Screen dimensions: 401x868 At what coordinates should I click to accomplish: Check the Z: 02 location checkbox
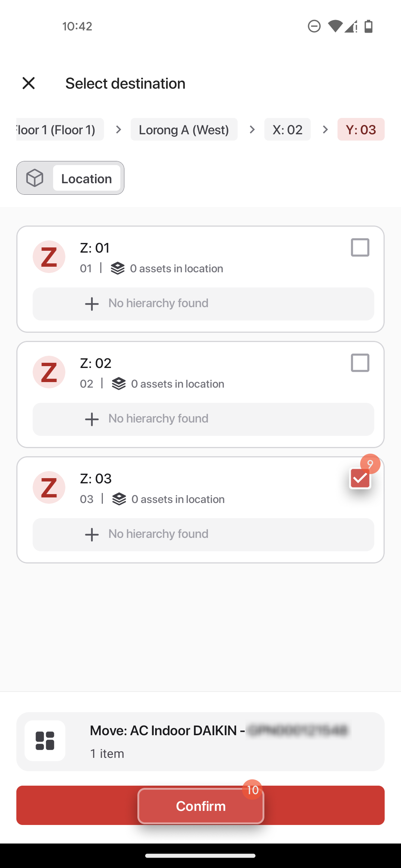[360, 363]
